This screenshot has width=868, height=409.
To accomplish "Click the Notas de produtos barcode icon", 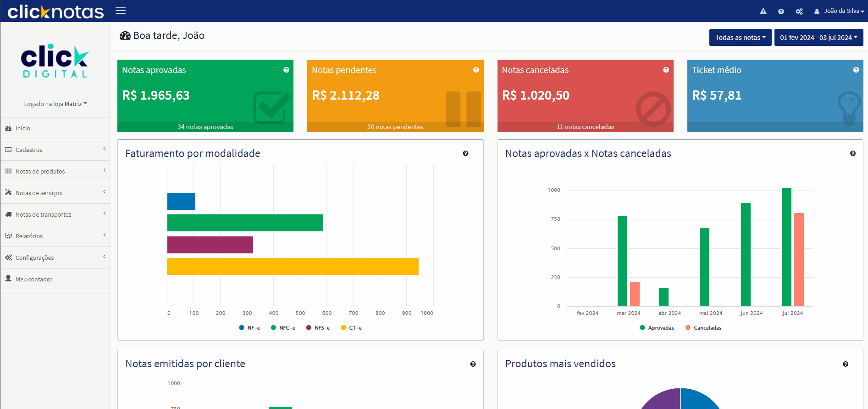I will [x=8, y=171].
